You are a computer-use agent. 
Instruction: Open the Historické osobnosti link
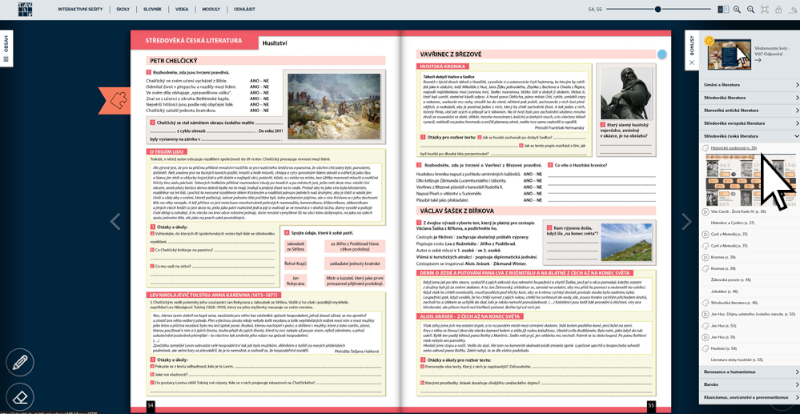(x=734, y=148)
